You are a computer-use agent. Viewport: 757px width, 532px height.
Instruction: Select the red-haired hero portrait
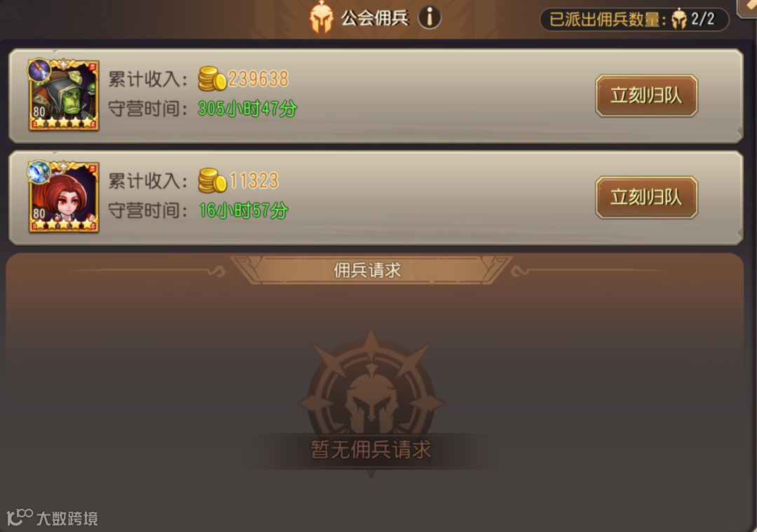click(64, 197)
